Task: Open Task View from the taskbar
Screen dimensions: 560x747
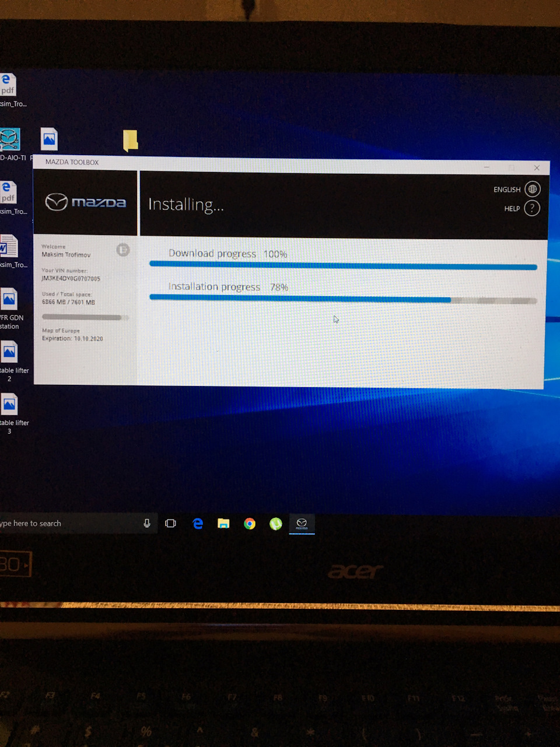Action: [170, 524]
